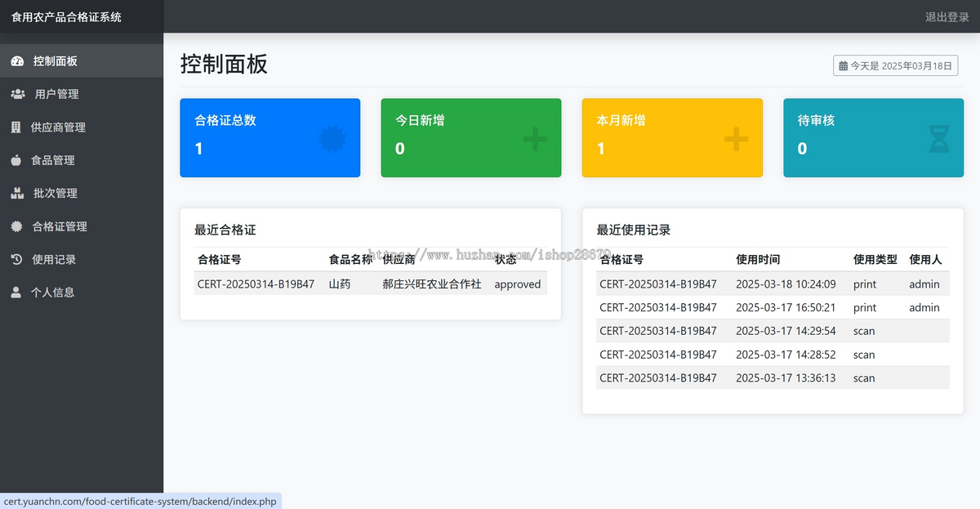Click the 食品名称 column header
Image resolution: width=980 pixels, height=509 pixels.
351,260
